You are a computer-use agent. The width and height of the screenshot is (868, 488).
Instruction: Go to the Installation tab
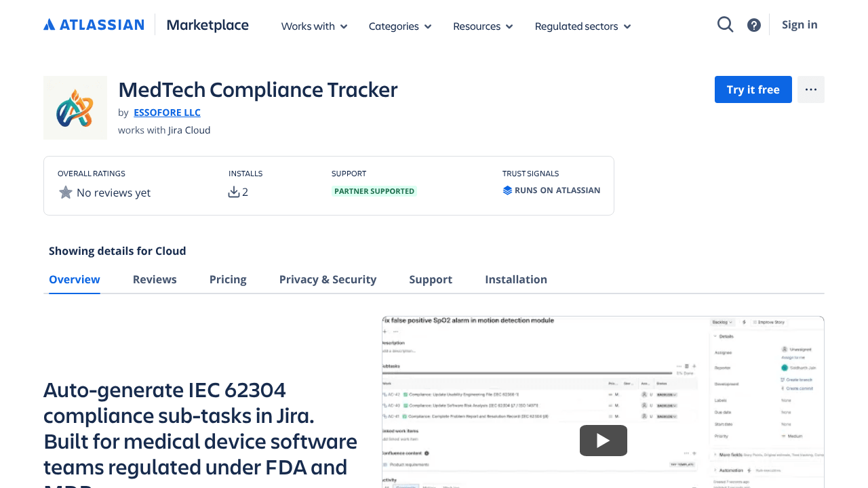[516, 279]
